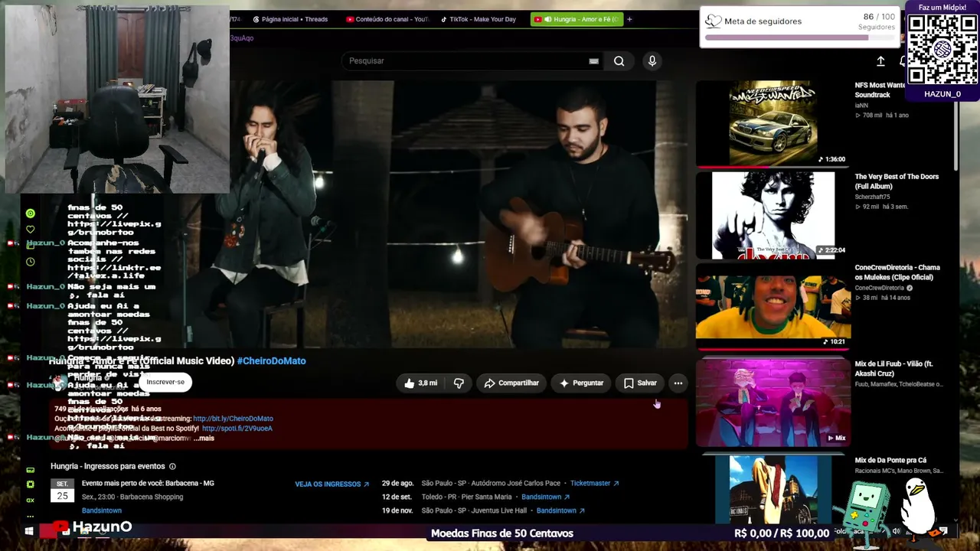The image size is (980, 551).
Task: Open the spoti.fi Spotify playlist link
Action: (237, 429)
